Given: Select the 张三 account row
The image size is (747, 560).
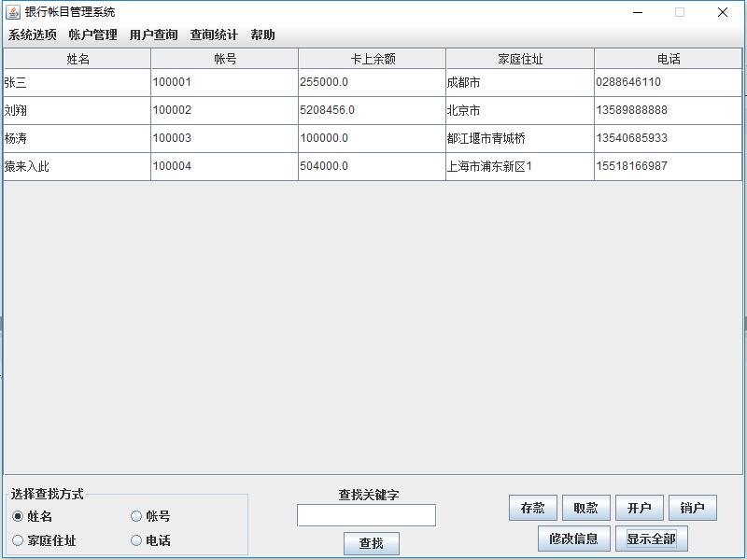Looking at the screenshot, I should coord(75,82).
